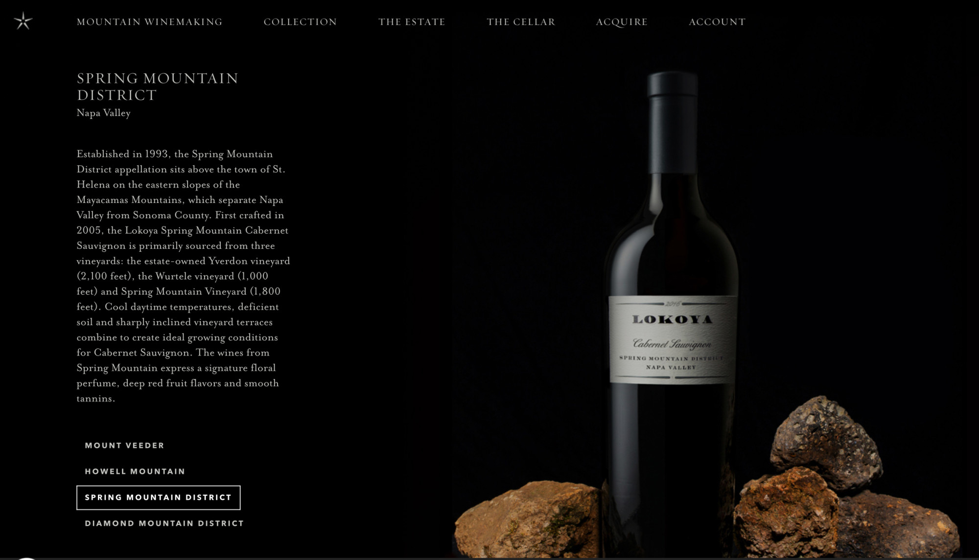This screenshot has width=979, height=560.
Task: Open the Collection menu item
Action: point(300,22)
